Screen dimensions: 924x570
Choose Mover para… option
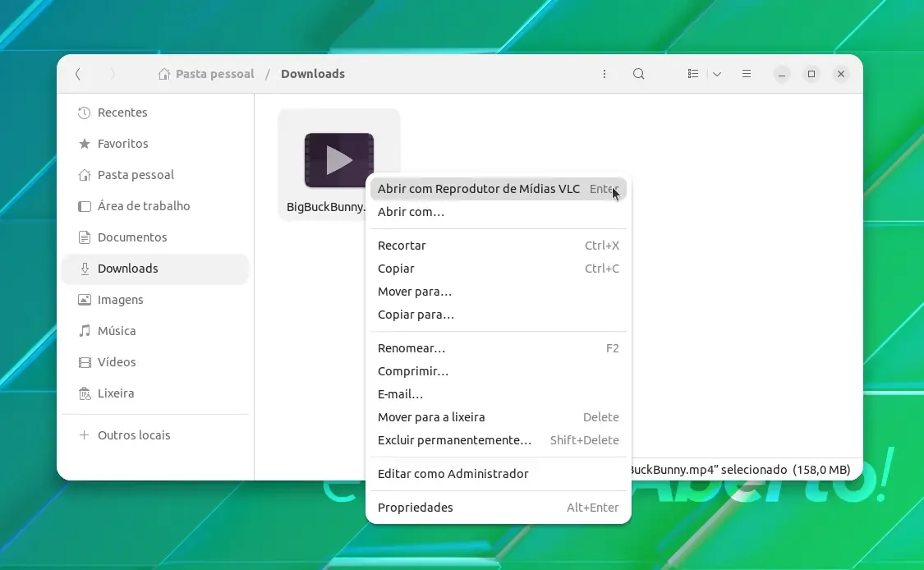point(498,292)
